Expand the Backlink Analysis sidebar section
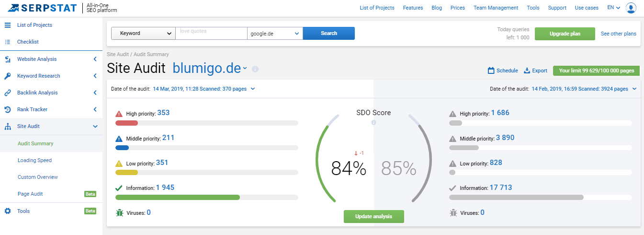Screen dimensions: 644x235 [95, 93]
